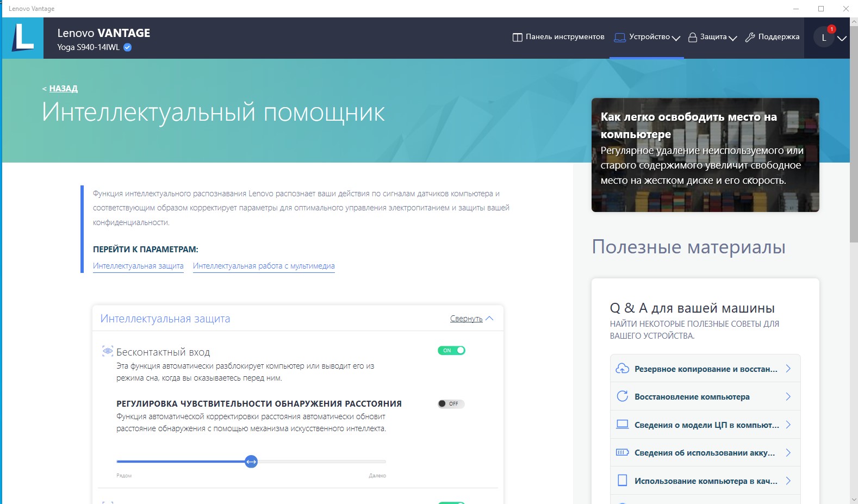Click the user profile avatar with notification
The height and width of the screenshot is (504, 858).
pyautogui.click(x=824, y=38)
